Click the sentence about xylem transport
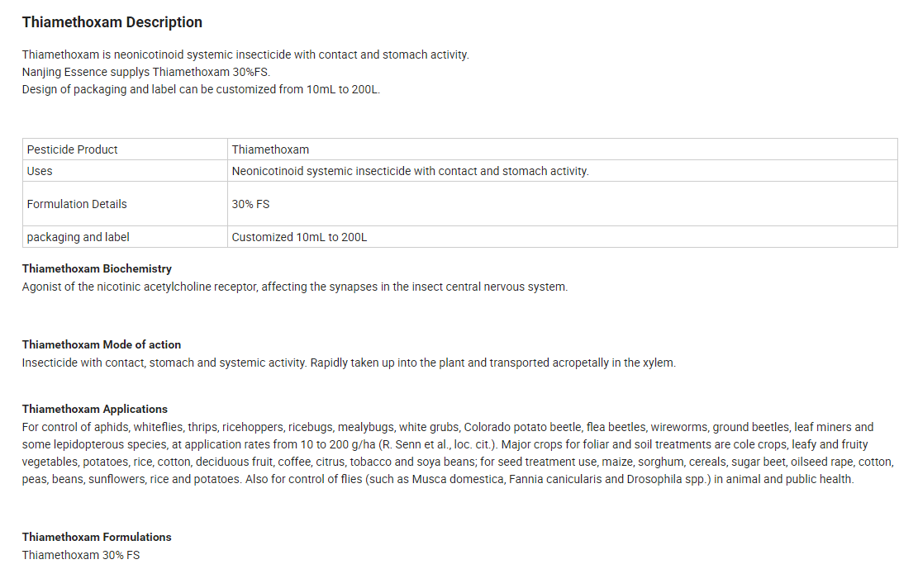 tap(349, 363)
